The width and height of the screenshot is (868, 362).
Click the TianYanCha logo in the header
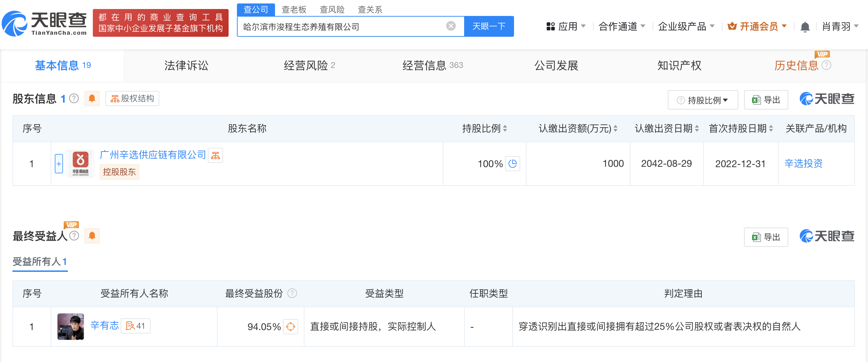pyautogui.click(x=44, y=23)
